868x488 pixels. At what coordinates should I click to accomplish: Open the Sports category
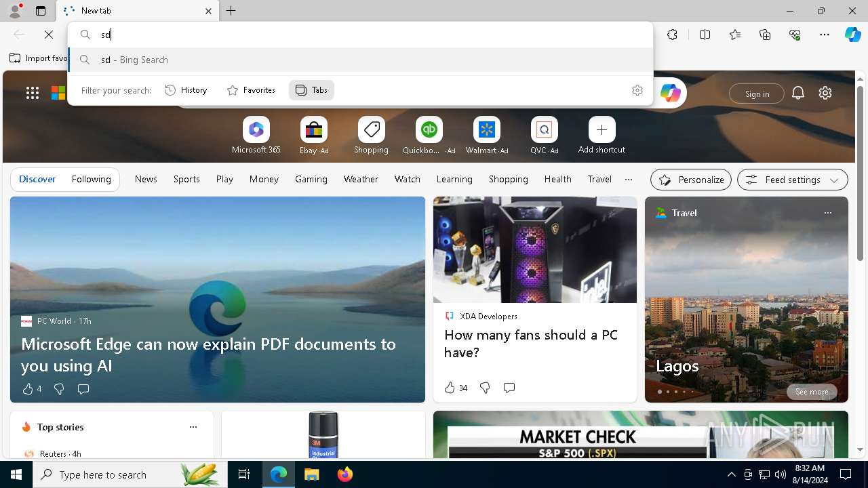[x=186, y=180]
